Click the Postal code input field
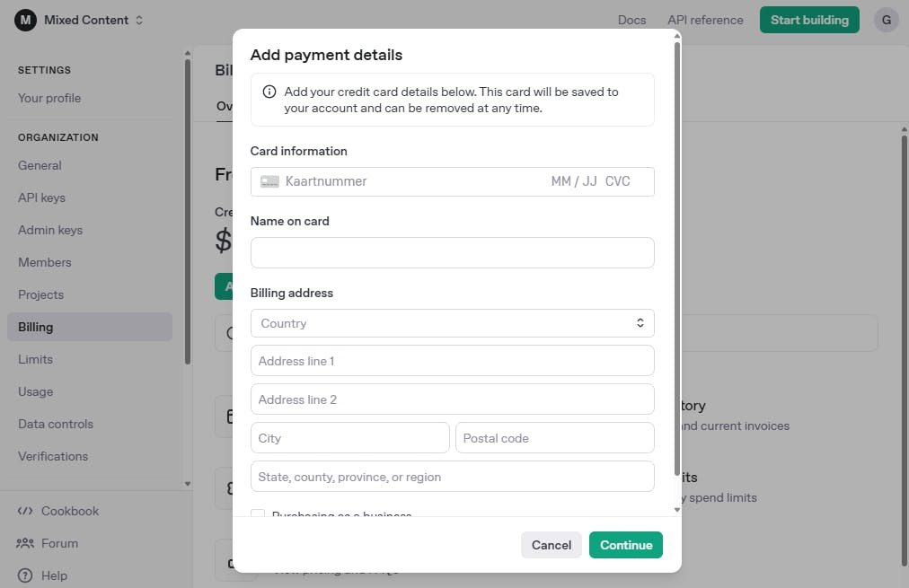The image size is (909, 588). point(554,438)
